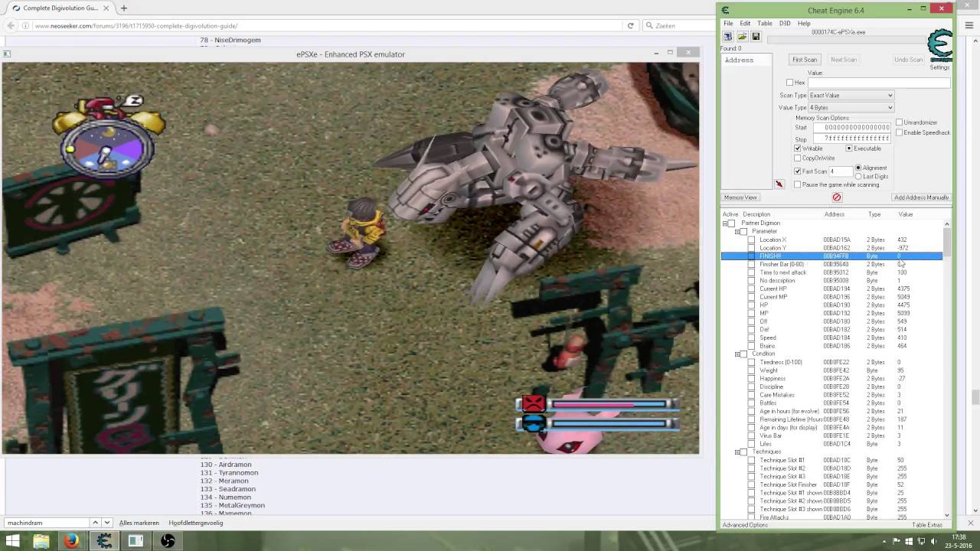Screen dimensions: 980x551
Task: Click the Windows Start button
Action: 12,541
